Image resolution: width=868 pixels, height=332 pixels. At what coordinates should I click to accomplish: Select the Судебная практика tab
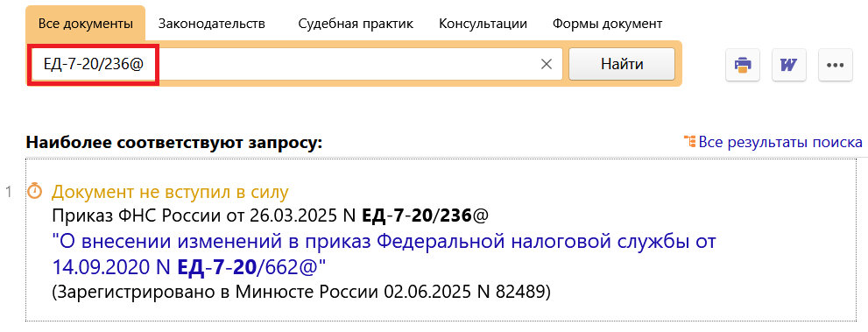pos(356,24)
